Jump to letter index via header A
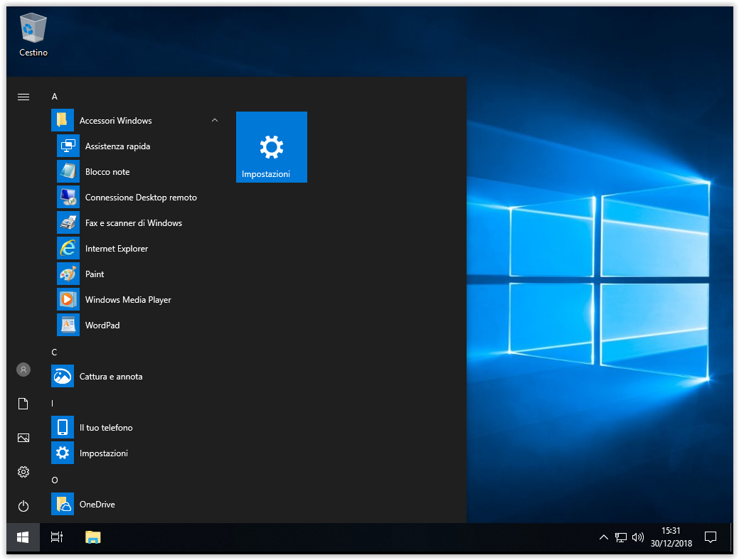 point(55,97)
